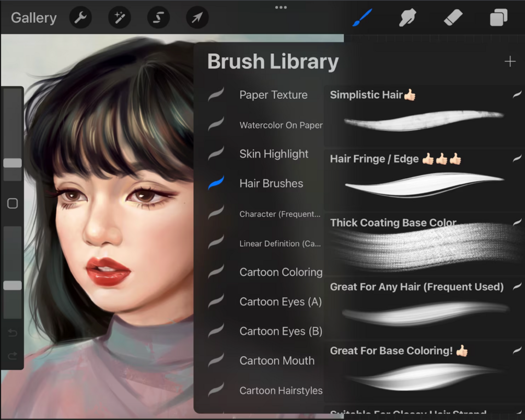Select the Great For Base Coloring! brush

(x=424, y=372)
